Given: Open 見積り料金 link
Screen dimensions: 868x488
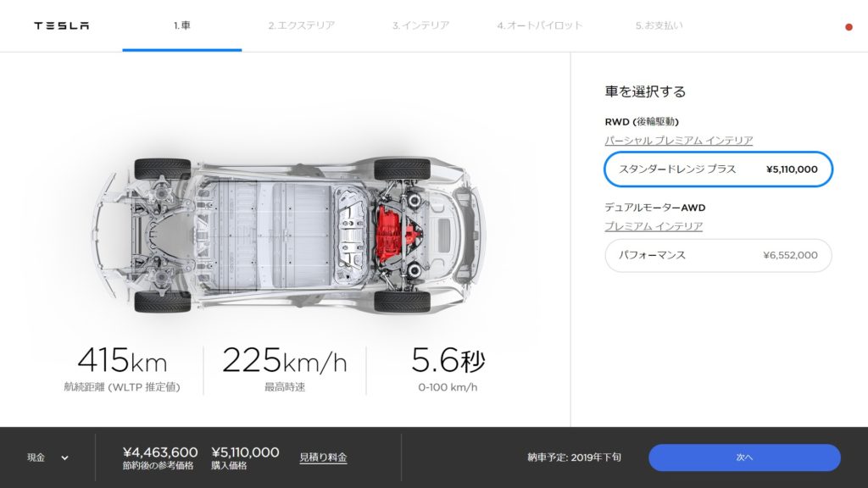Looking at the screenshot, I should pos(323,457).
